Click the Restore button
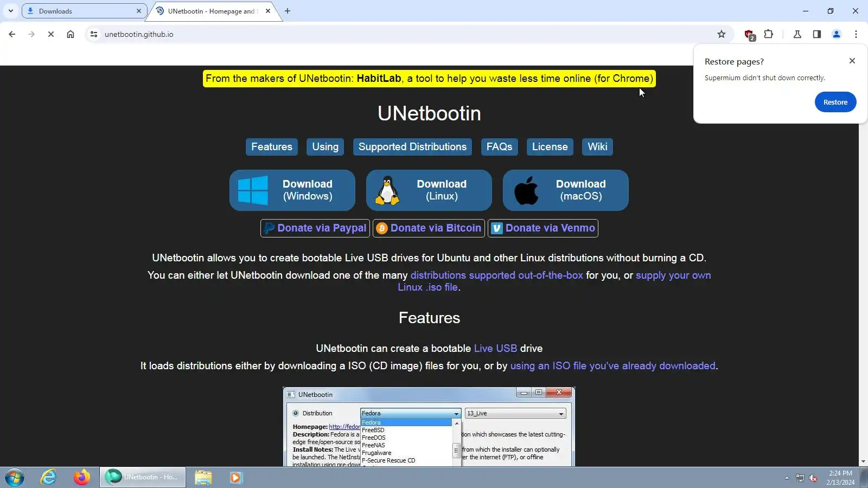 pos(835,102)
